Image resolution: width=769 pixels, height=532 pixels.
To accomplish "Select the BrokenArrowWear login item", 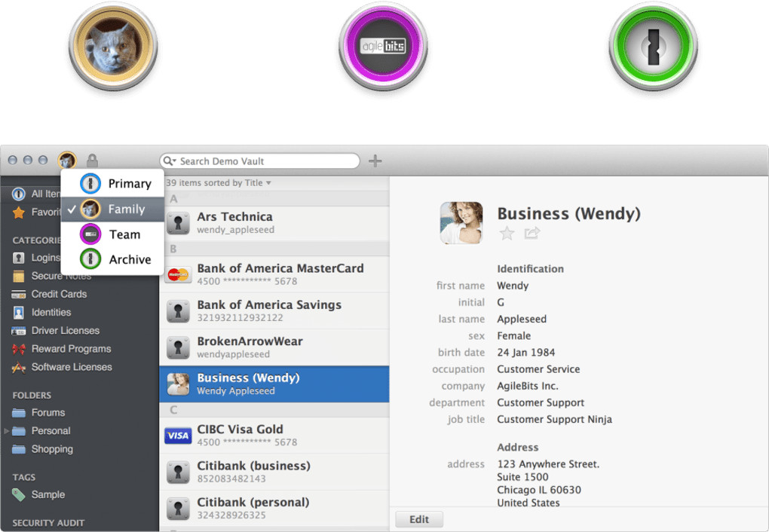I will (274, 347).
